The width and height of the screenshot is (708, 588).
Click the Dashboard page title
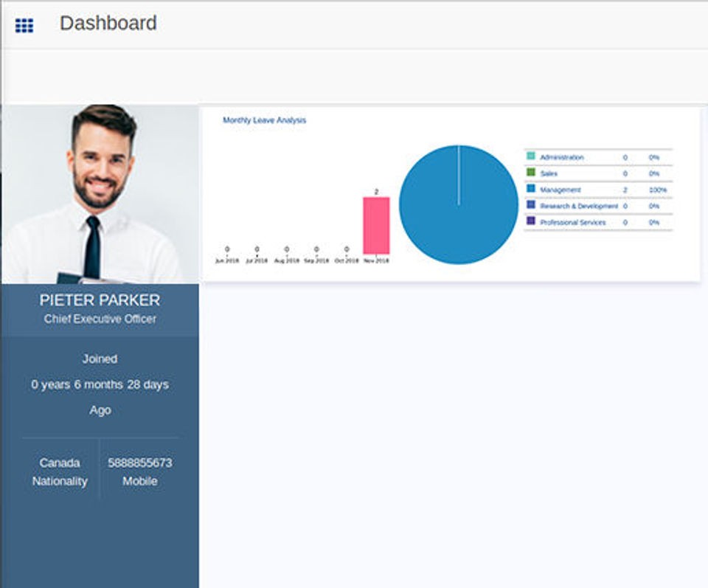(108, 23)
